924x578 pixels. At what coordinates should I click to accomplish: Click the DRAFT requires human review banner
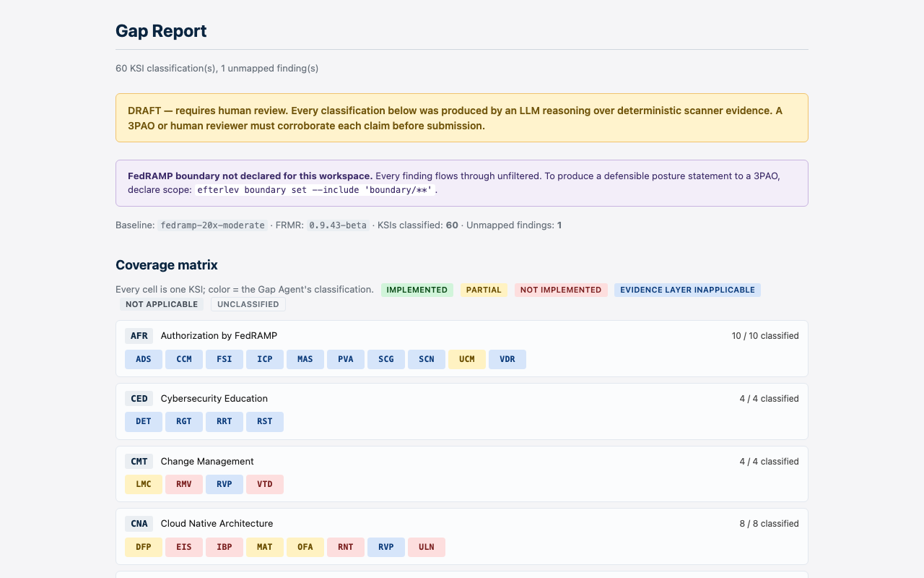(462, 118)
